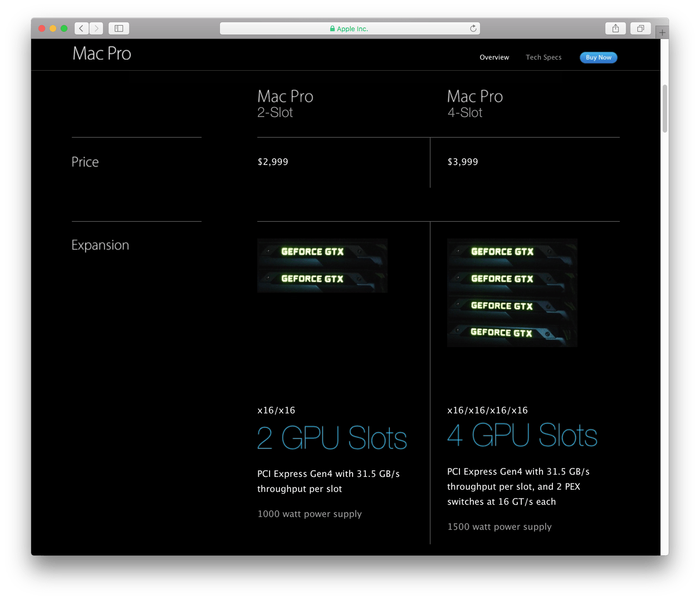The image size is (700, 600).
Task: Toggle the Safari sidebar
Action: 118,28
